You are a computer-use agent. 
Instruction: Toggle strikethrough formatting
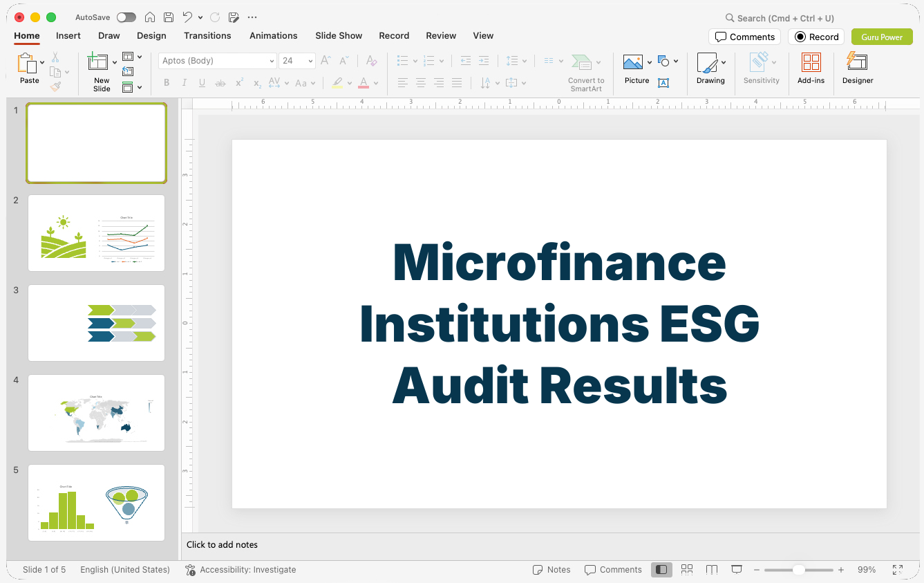tap(220, 83)
